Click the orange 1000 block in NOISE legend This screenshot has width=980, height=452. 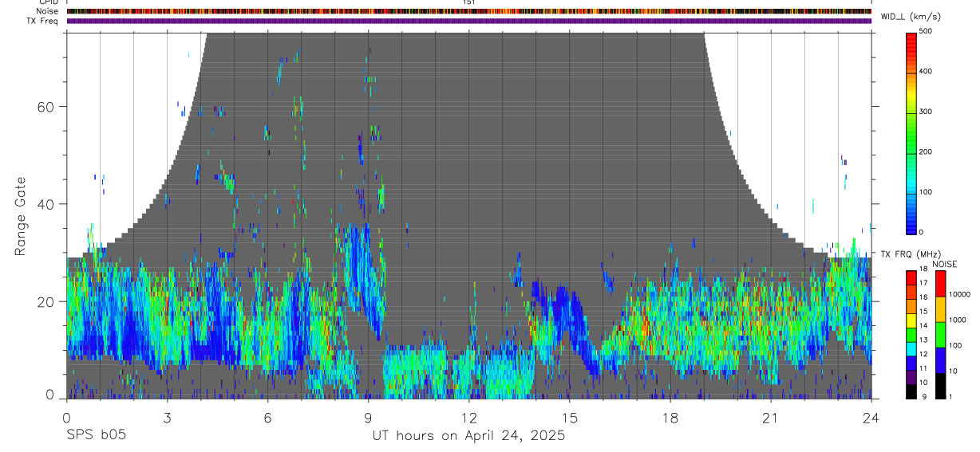pos(939,309)
